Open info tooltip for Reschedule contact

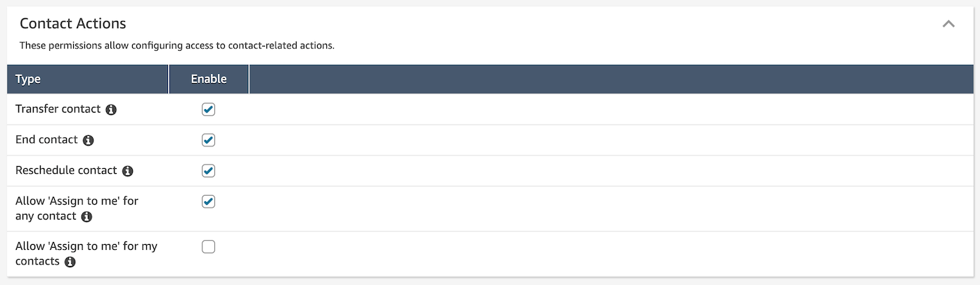[127, 171]
